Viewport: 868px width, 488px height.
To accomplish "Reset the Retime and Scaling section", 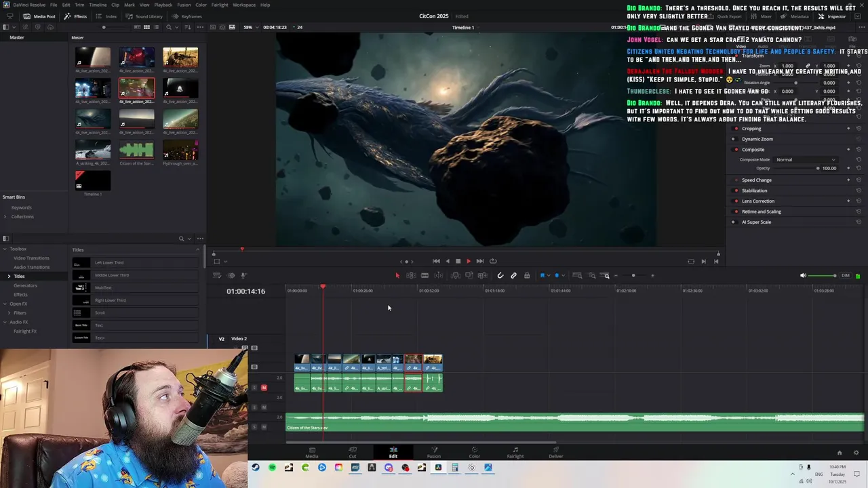I will click(859, 211).
